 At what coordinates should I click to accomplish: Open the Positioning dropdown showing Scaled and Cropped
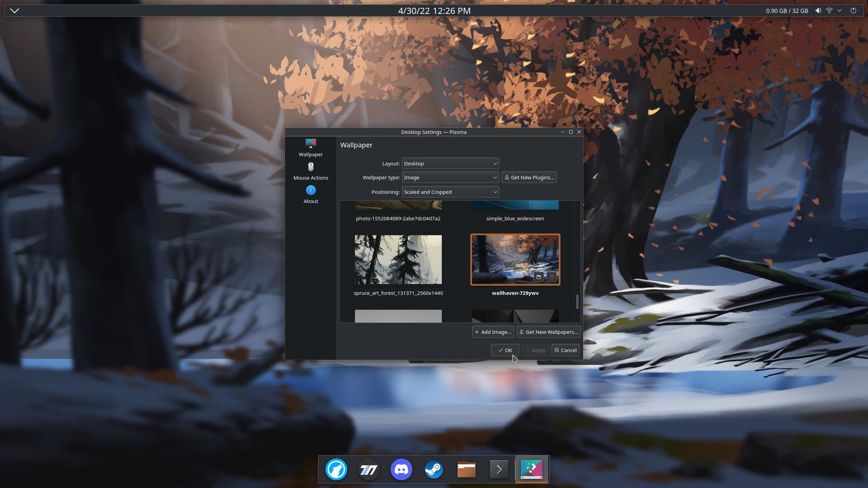(x=450, y=192)
